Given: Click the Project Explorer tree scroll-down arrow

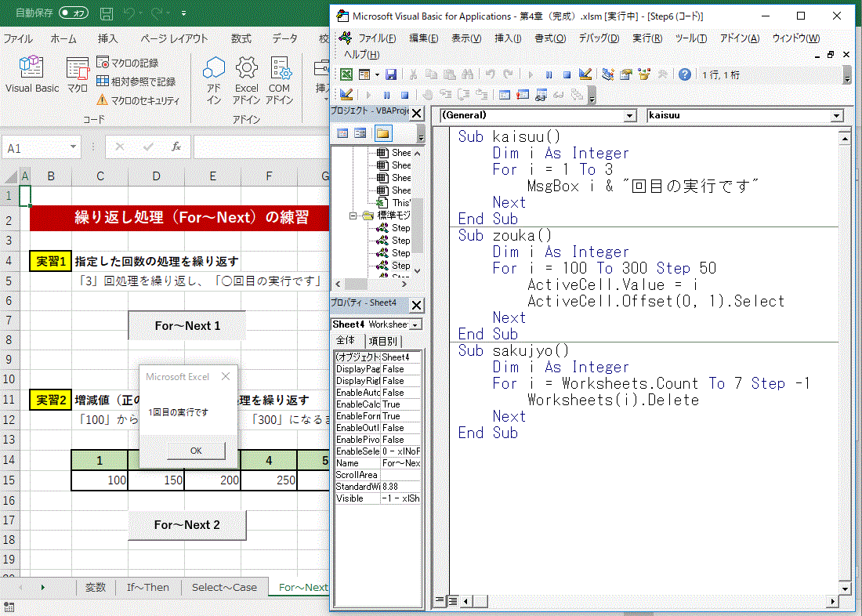Looking at the screenshot, I should pos(417,270).
